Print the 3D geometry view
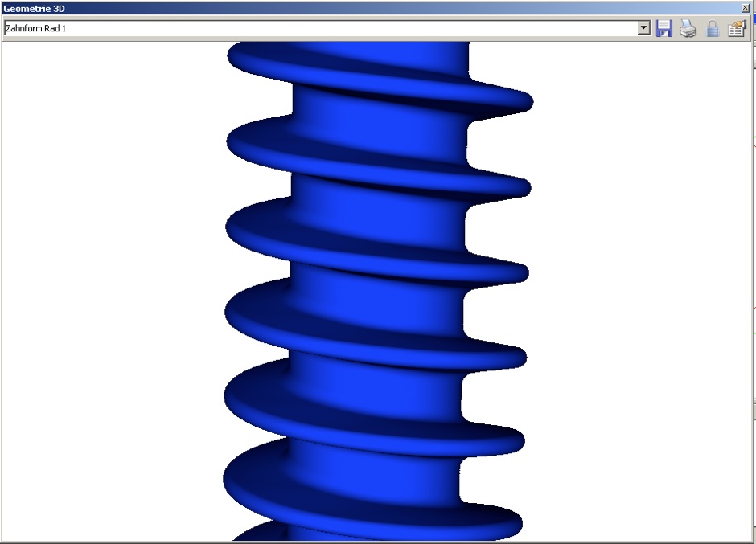This screenshot has width=756, height=544. tap(688, 28)
